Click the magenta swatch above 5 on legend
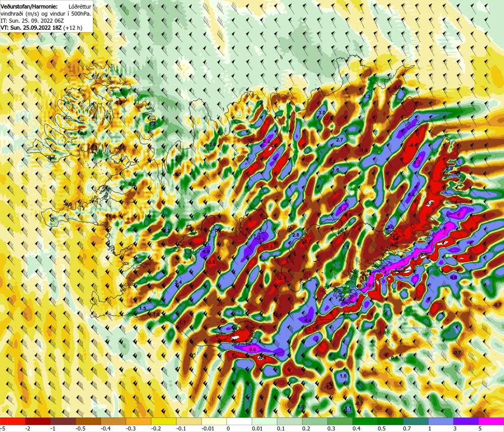Screen dimensions: 504x432 click(x=491, y=421)
